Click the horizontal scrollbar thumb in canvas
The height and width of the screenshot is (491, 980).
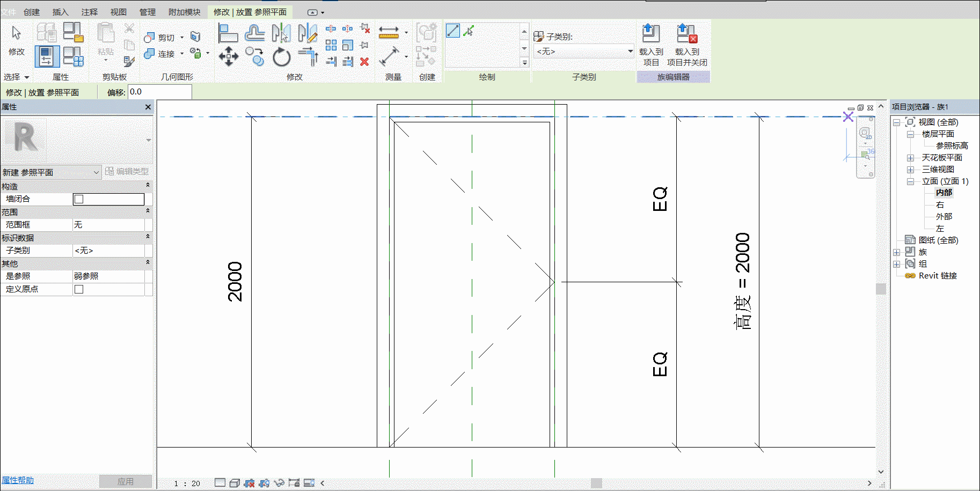point(596,483)
